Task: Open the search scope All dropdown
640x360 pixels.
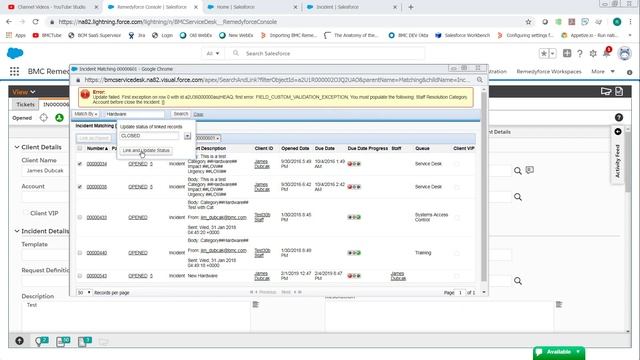Action: (x=213, y=53)
